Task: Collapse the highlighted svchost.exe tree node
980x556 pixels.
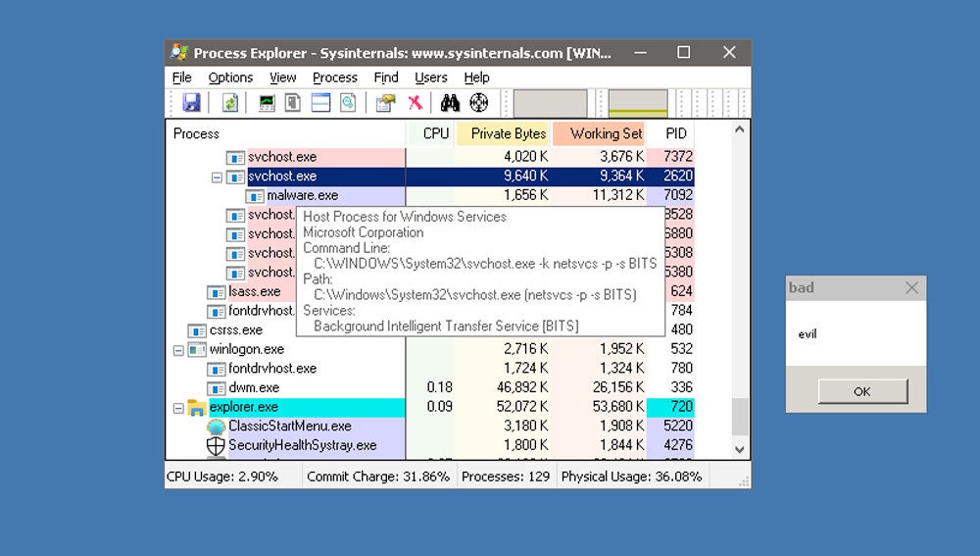Action: pos(217,177)
